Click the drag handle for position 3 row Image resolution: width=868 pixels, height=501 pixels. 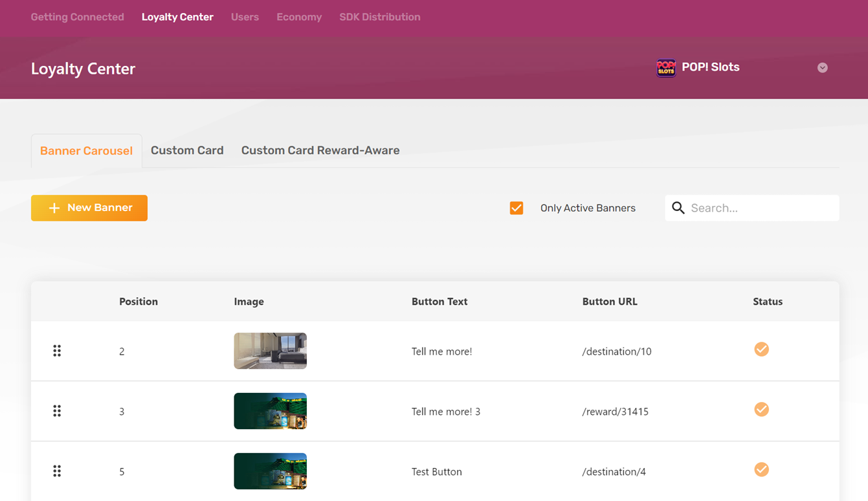[57, 411]
